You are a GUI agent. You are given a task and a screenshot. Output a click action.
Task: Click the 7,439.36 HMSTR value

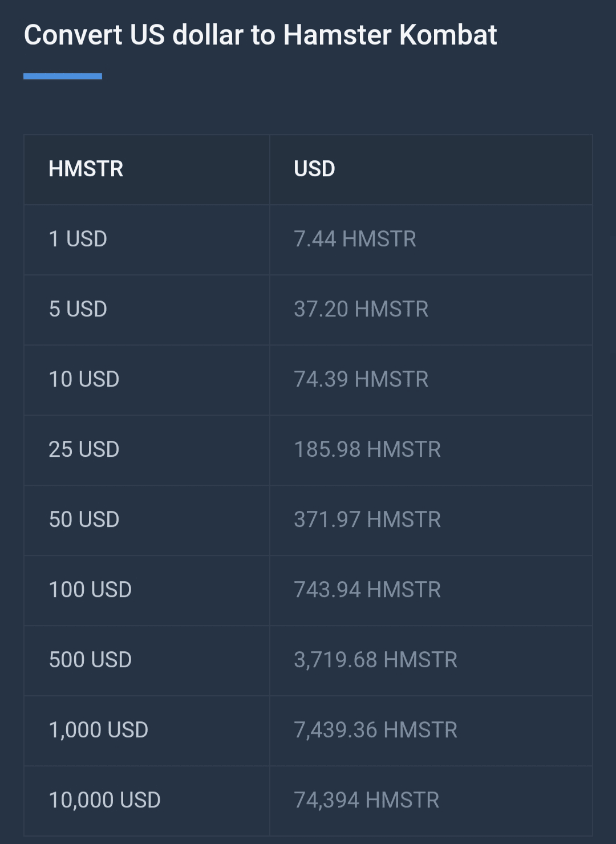pos(375,730)
